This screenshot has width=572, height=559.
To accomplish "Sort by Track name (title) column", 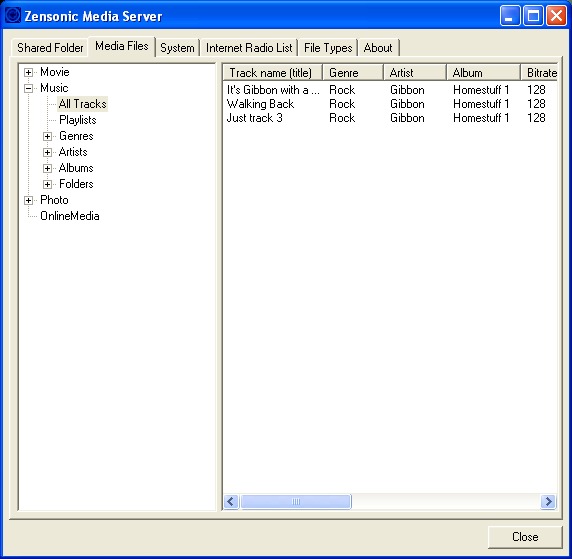I will [273, 73].
